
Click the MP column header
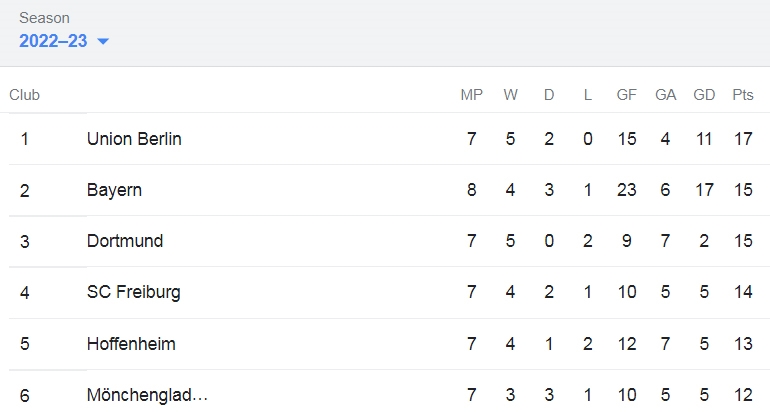471,95
